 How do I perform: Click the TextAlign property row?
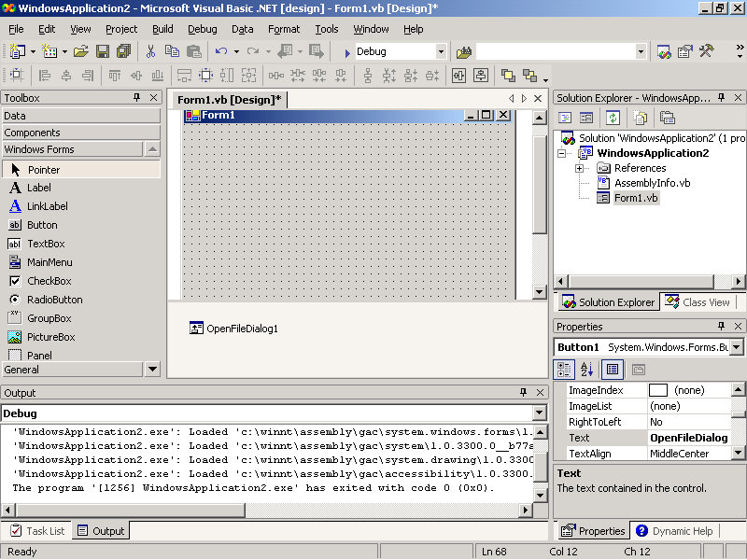648,454
